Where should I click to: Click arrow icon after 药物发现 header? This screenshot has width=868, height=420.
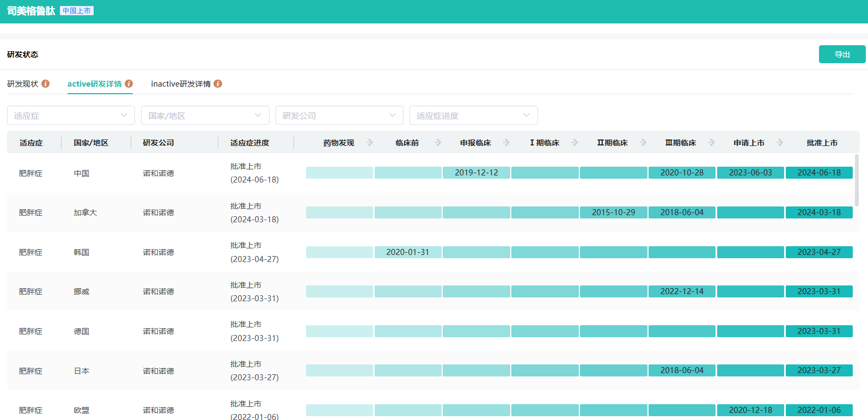(370, 143)
